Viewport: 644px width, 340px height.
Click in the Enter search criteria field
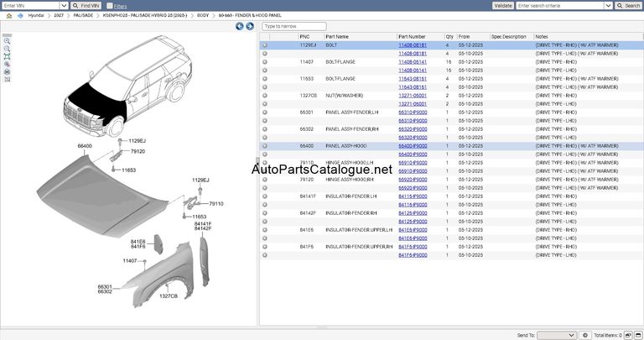tap(560, 6)
